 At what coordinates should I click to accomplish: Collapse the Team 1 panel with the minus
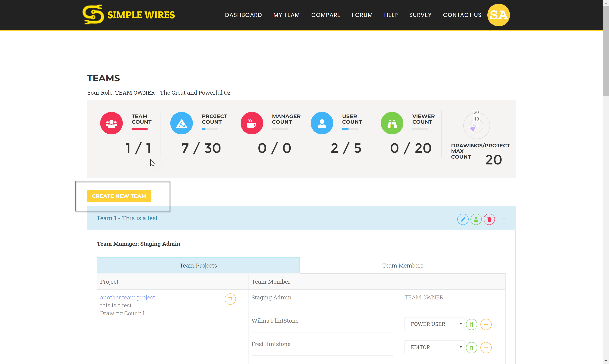coord(504,218)
